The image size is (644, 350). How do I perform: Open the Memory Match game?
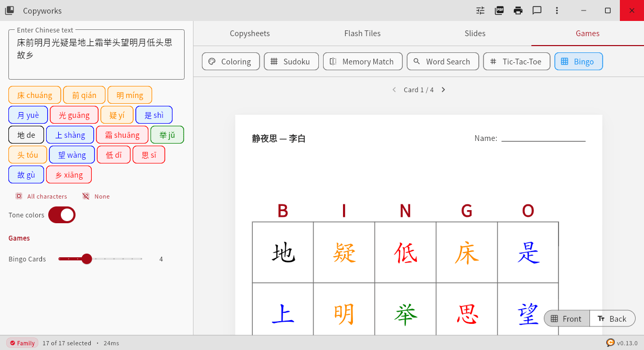point(362,61)
